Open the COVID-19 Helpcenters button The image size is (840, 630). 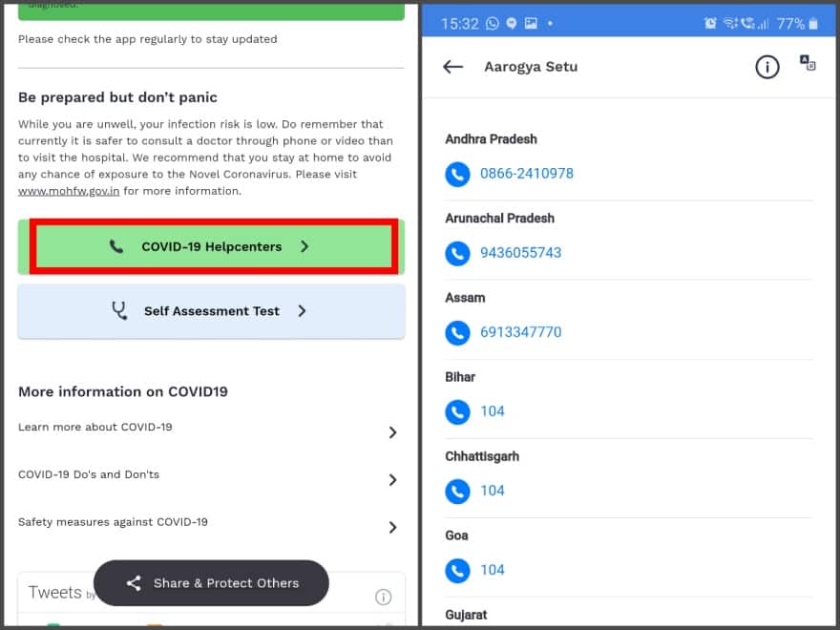tap(212, 246)
